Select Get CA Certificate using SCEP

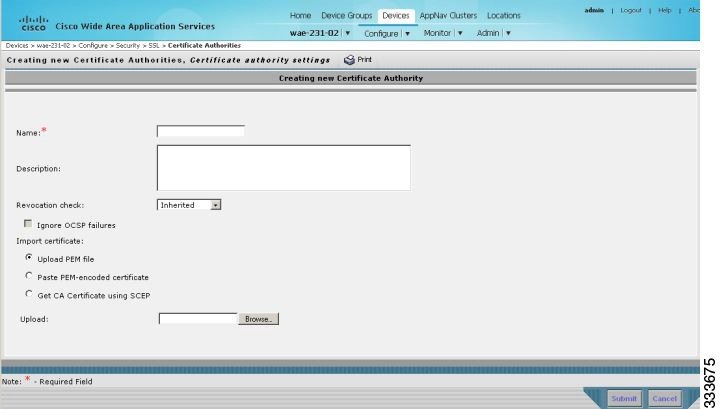(x=29, y=294)
